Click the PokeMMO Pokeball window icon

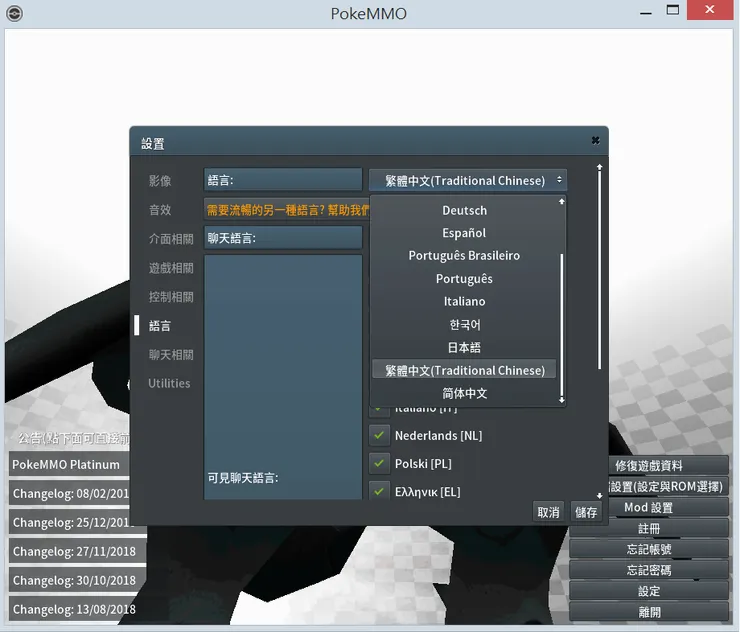point(15,13)
